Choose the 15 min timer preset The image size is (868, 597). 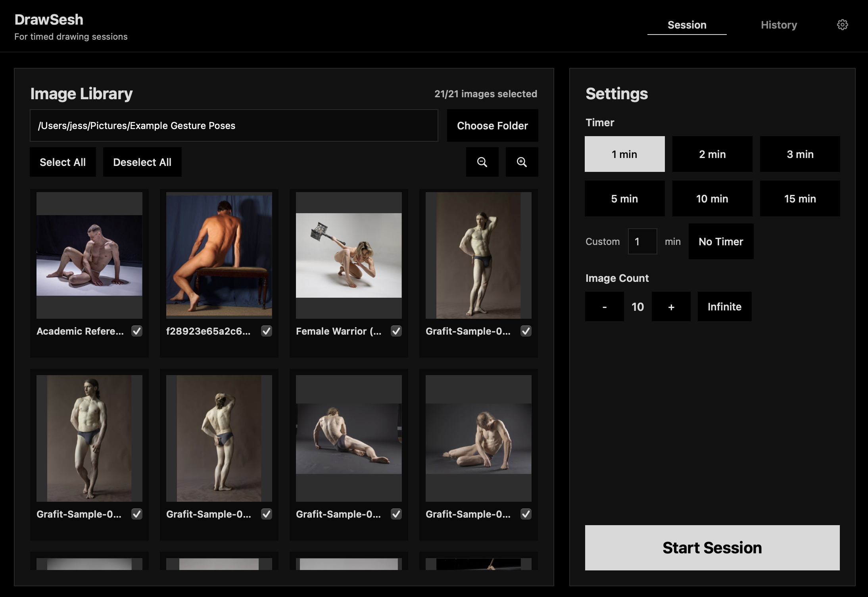pos(800,198)
